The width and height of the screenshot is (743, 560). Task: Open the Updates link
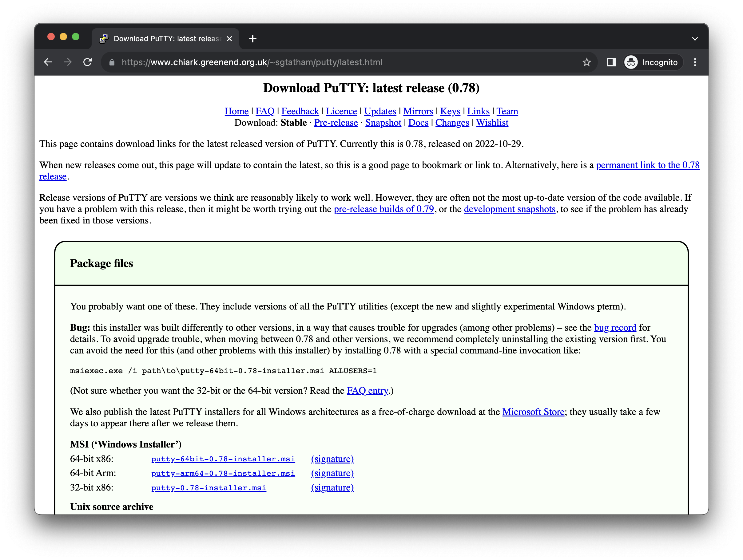[x=380, y=111]
